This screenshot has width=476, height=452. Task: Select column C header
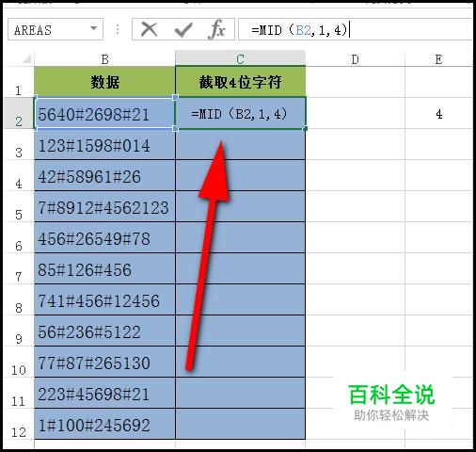[x=240, y=58]
